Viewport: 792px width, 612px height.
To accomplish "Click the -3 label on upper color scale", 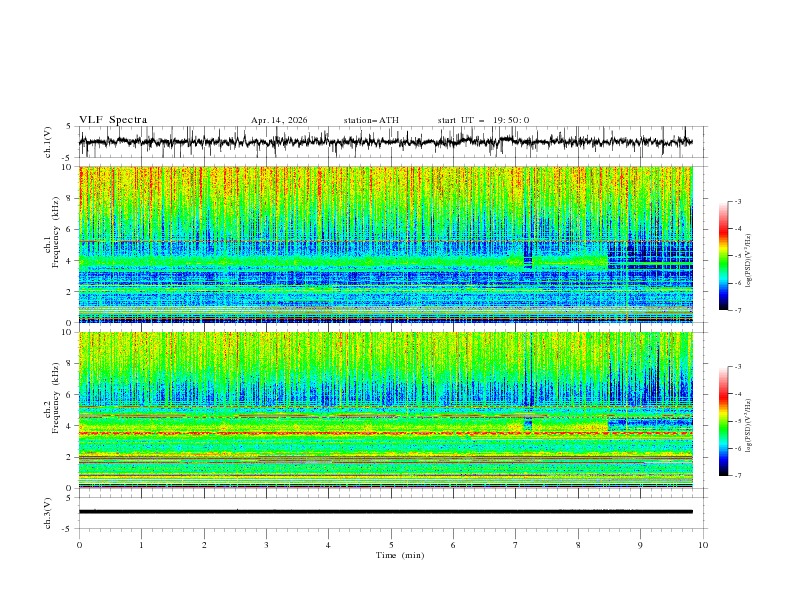I will [738, 201].
